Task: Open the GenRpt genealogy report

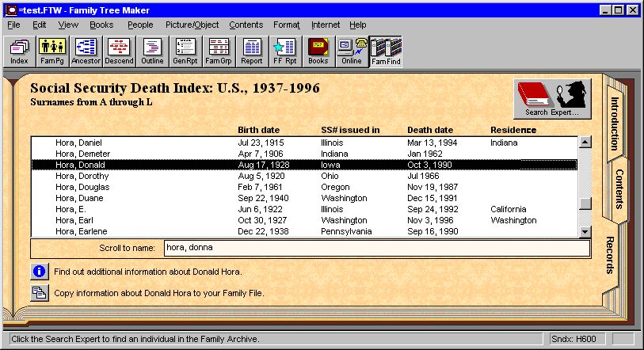Action: pyautogui.click(x=185, y=51)
